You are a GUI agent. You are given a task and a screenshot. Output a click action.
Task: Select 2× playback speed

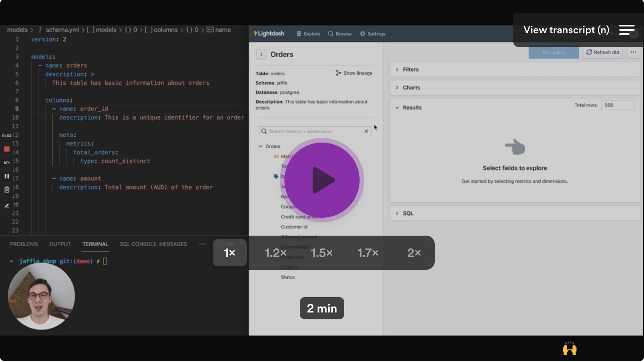point(414,253)
